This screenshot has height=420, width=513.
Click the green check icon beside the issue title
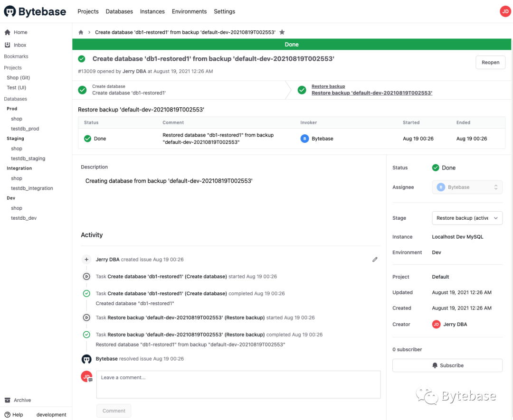(x=82, y=59)
